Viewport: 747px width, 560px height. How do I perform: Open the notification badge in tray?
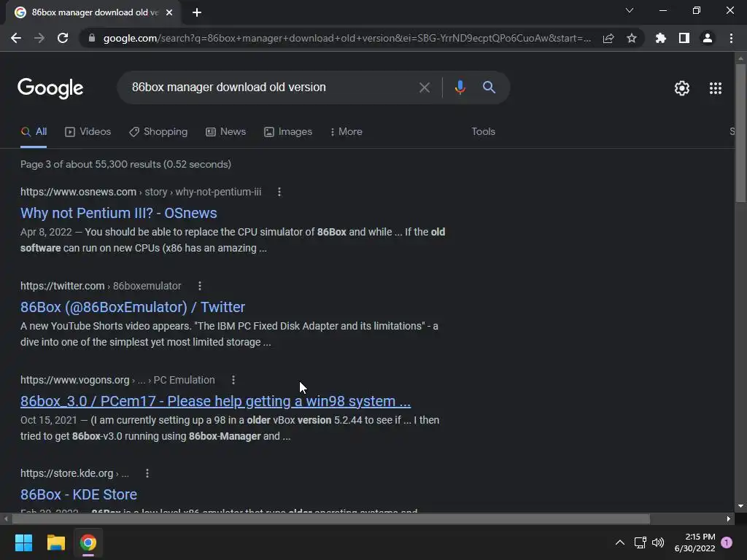(727, 542)
